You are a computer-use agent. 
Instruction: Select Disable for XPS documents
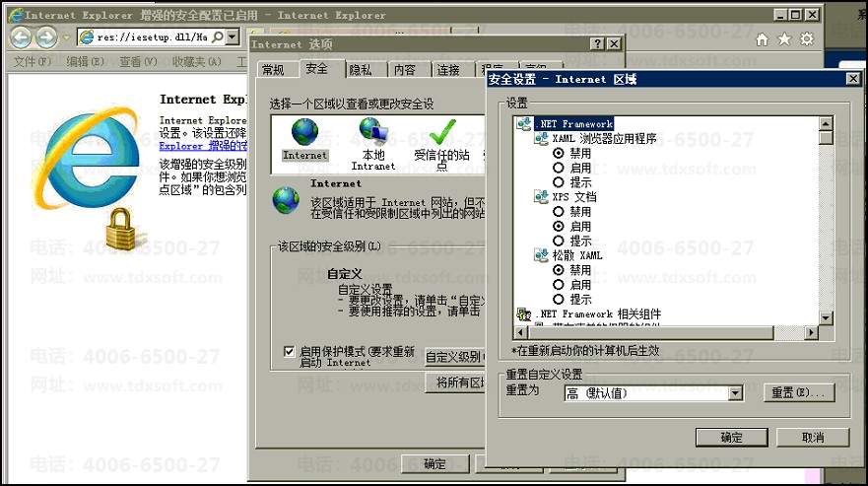point(559,212)
